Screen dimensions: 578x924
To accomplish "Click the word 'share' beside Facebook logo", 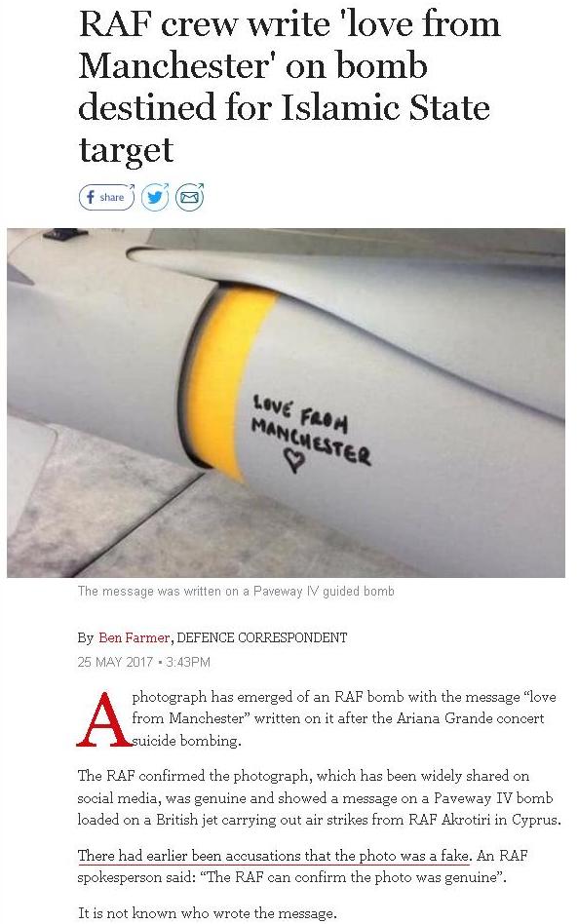I will click(x=112, y=197).
